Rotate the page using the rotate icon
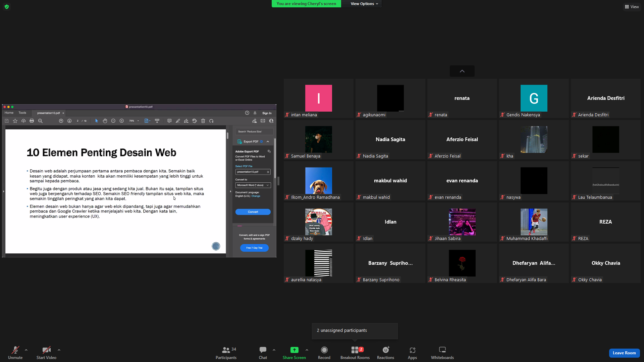This screenshot has height=362, width=644. tap(211, 121)
